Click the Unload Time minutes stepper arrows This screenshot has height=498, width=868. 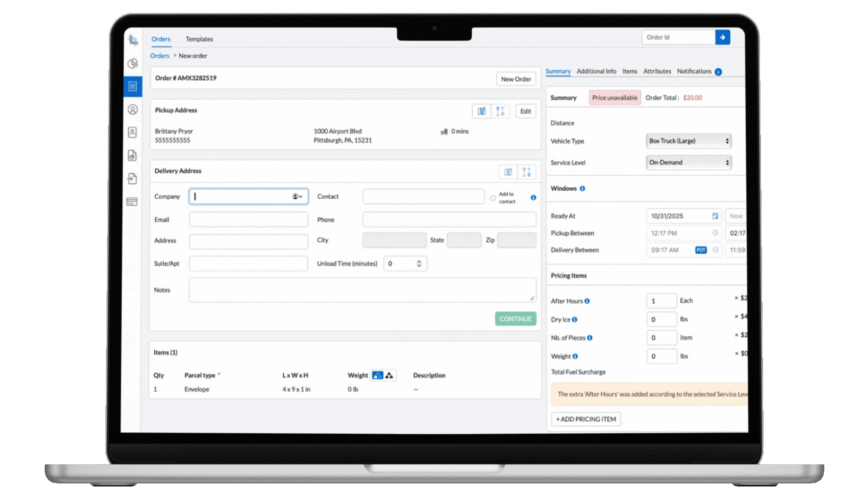pos(419,264)
